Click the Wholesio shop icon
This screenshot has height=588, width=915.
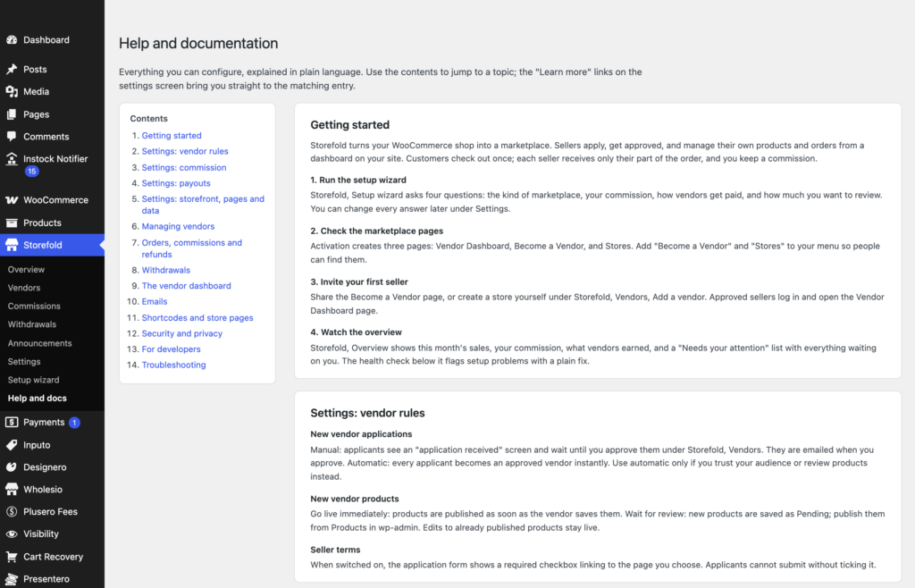tap(12, 490)
